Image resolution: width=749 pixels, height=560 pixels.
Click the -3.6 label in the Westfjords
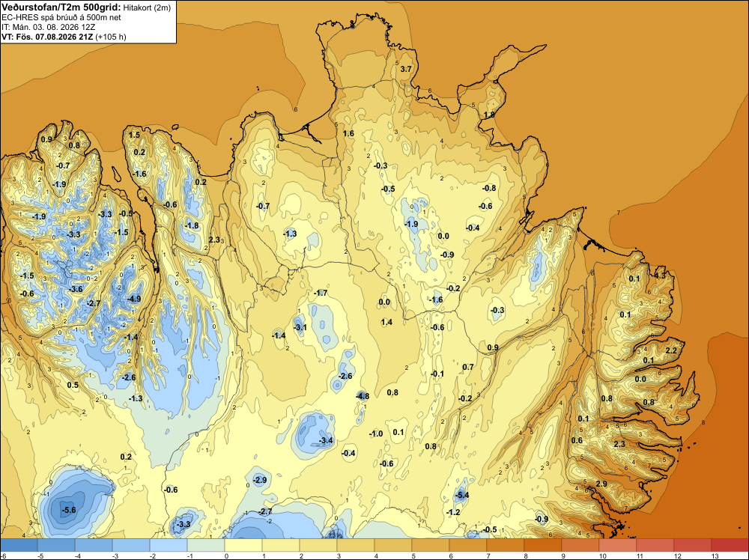(x=76, y=289)
